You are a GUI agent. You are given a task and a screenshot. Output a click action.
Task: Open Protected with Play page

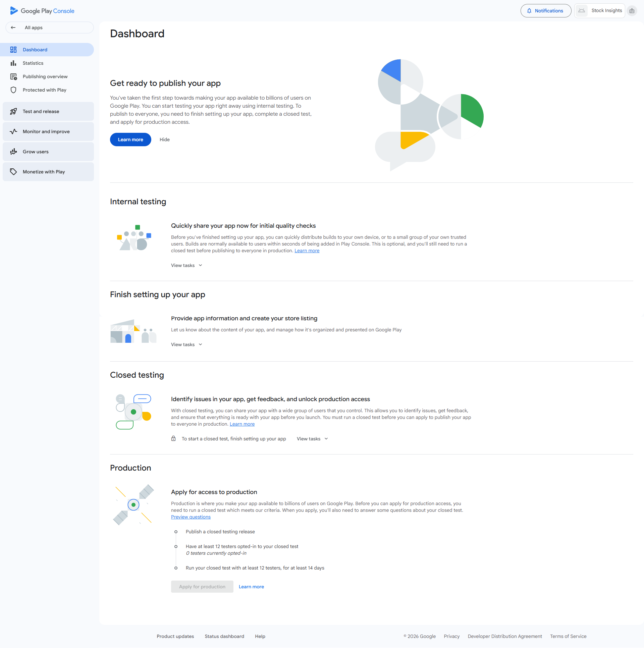[47, 90]
